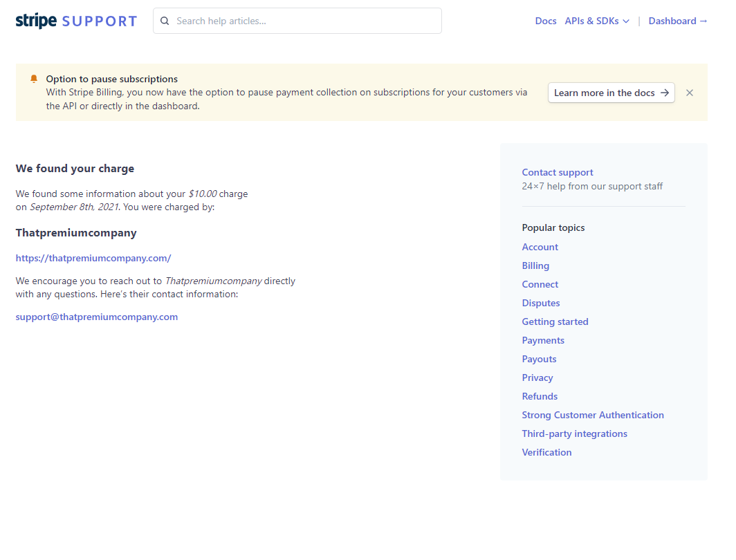
Task: Open the Docs link
Action: coord(545,21)
